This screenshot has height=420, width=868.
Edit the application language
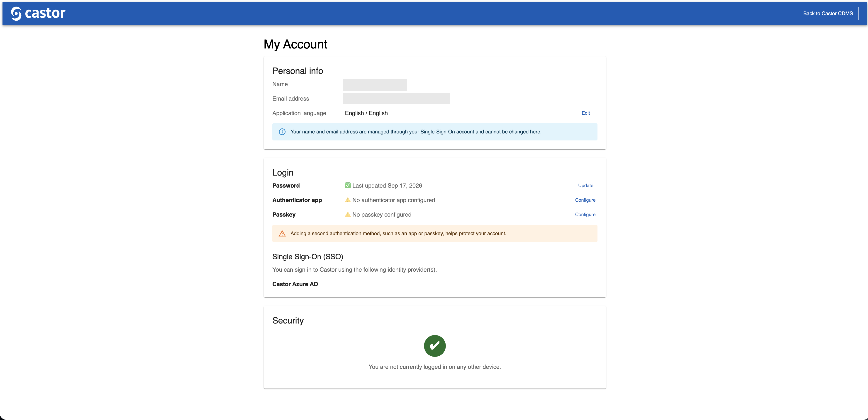click(x=586, y=113)
